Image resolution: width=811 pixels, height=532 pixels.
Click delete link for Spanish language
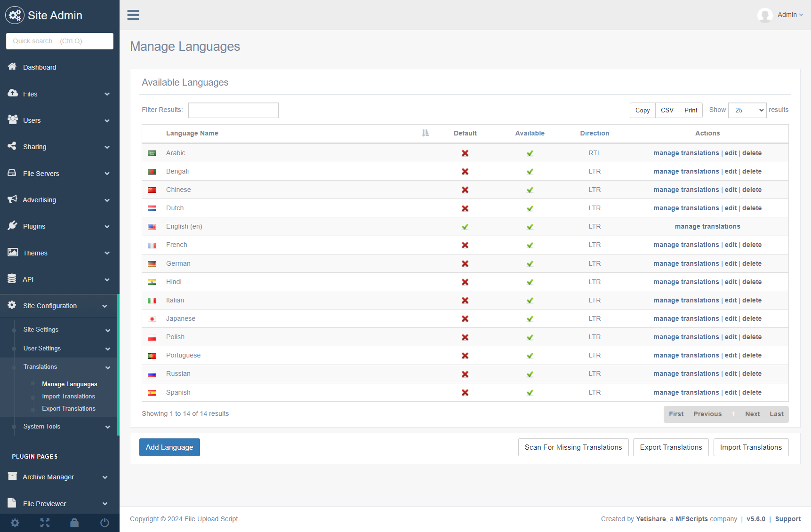click(752, 392)
